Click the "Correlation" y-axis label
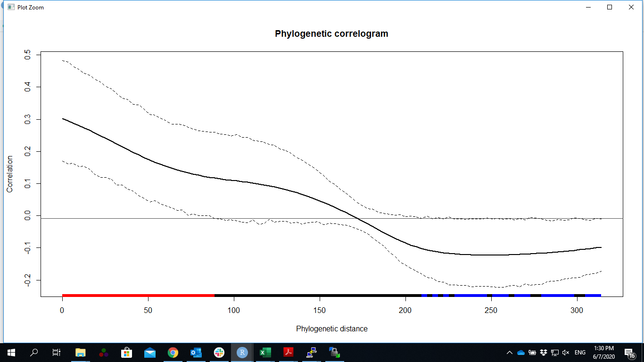644x362 pixels. pos(10,174)
